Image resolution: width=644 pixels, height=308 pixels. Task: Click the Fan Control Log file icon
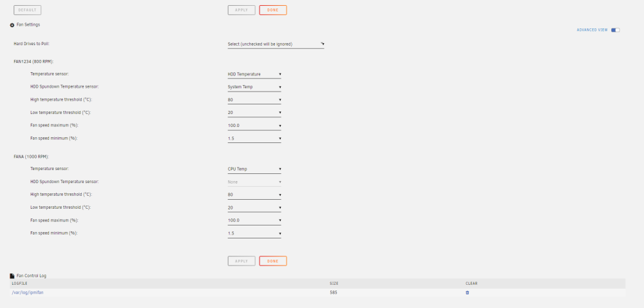[x=12, y=276]
